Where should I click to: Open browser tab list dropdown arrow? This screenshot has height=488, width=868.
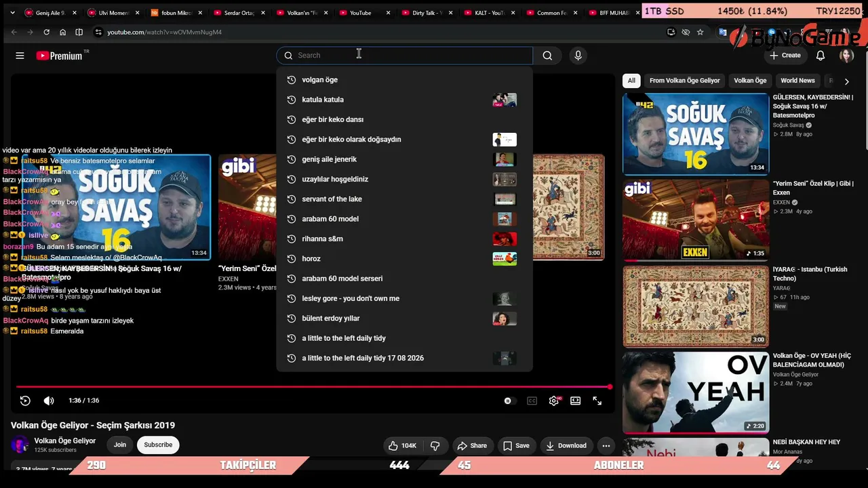click(12, 13)
